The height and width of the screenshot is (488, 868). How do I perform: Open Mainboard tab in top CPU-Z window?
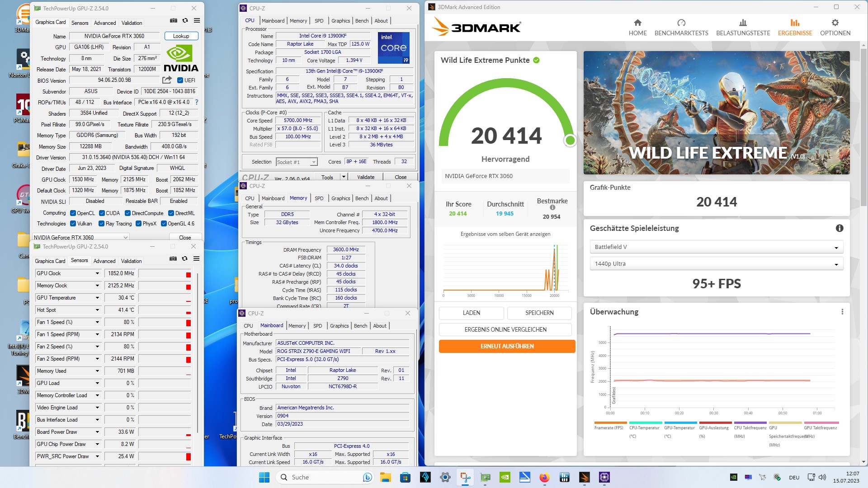tap(273, 21)
